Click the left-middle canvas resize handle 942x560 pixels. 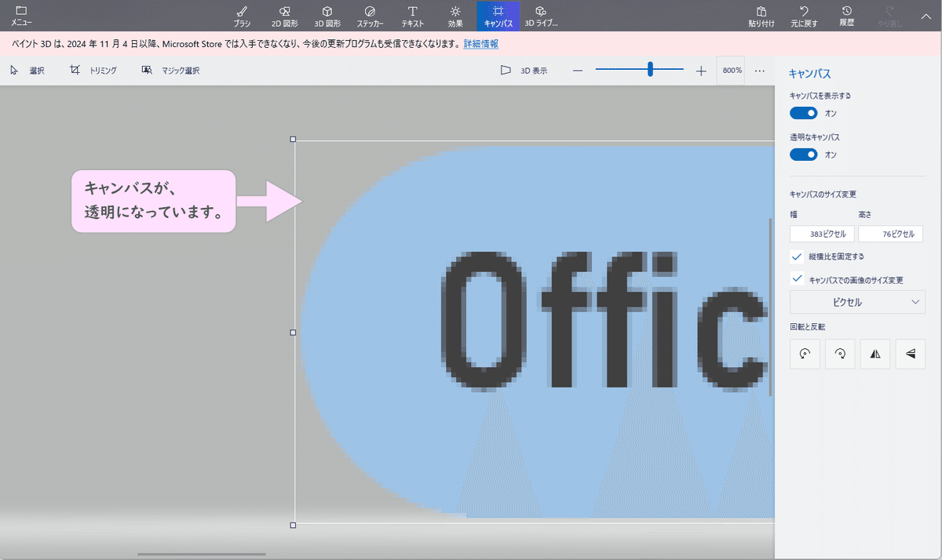coord(294,332)
